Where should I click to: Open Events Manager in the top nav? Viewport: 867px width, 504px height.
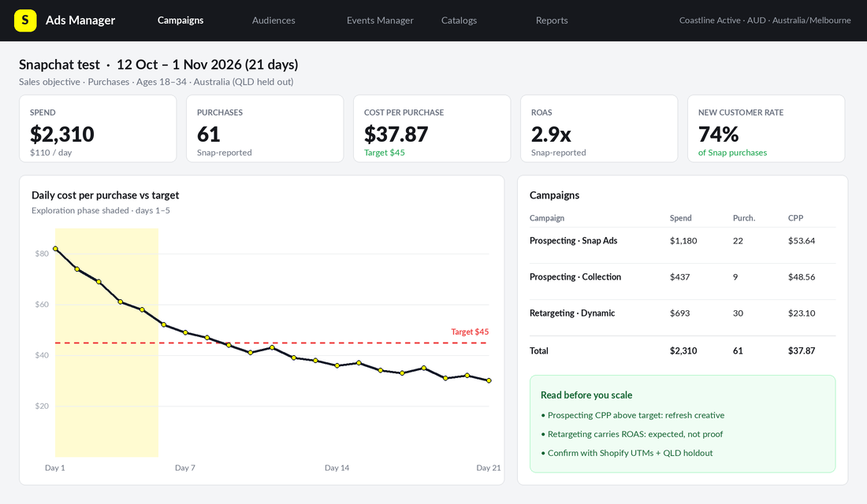click(380, 20)
